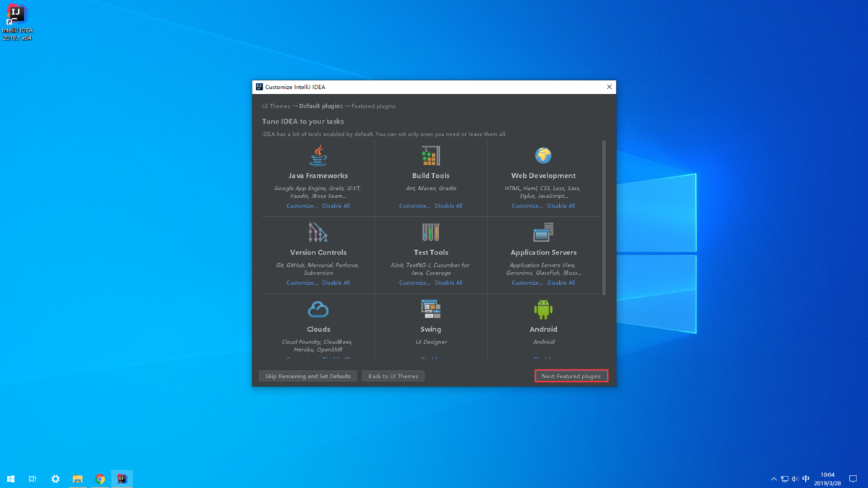Open Customize link under Test Tools
The height and width of the screenshot is (488, 868).
415,283
